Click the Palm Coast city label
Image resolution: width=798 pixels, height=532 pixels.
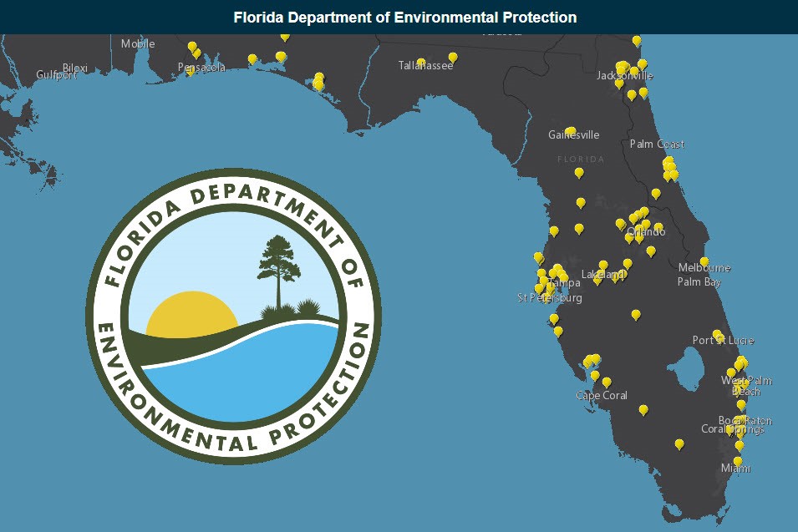[x=657, y=144]
